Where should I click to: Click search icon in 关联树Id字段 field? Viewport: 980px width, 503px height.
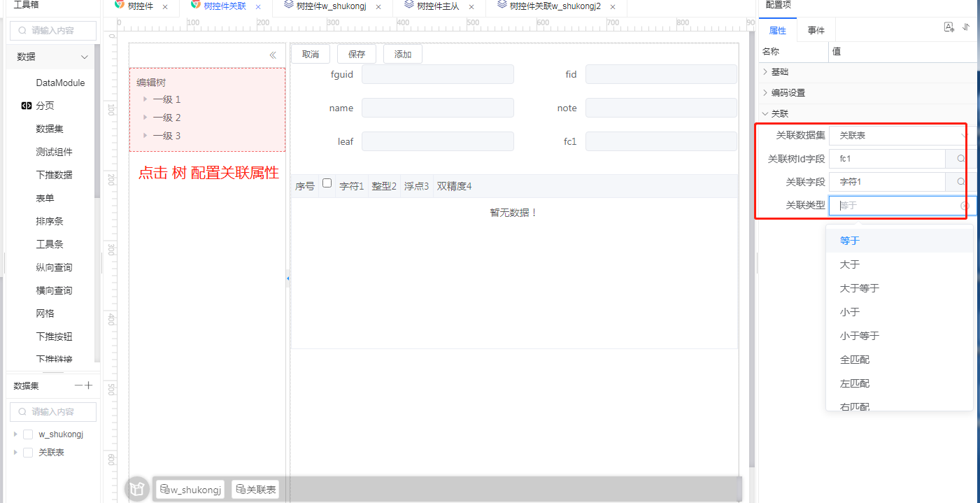click(x=960, y=159)
